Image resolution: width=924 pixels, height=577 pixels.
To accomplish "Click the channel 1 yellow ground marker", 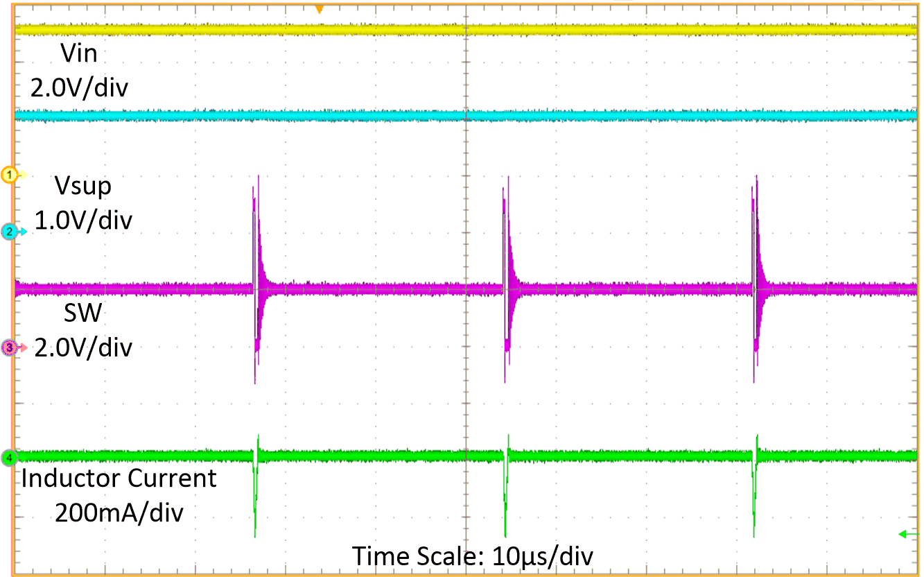I will [x=10, y=175].
